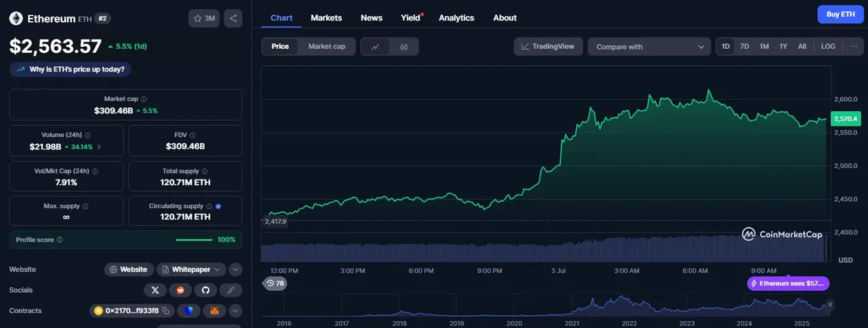
Task: Expand more contracts in Contracts row
Action: 235,311
